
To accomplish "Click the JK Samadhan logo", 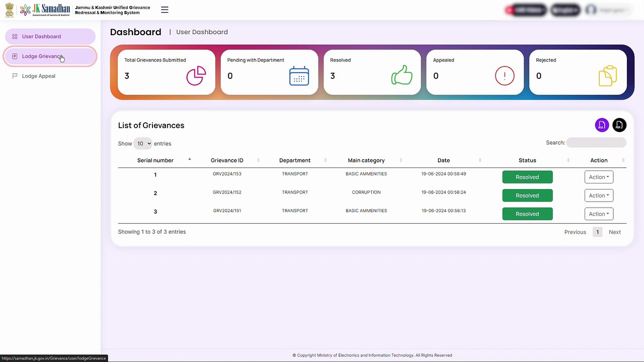I will 45,10.
